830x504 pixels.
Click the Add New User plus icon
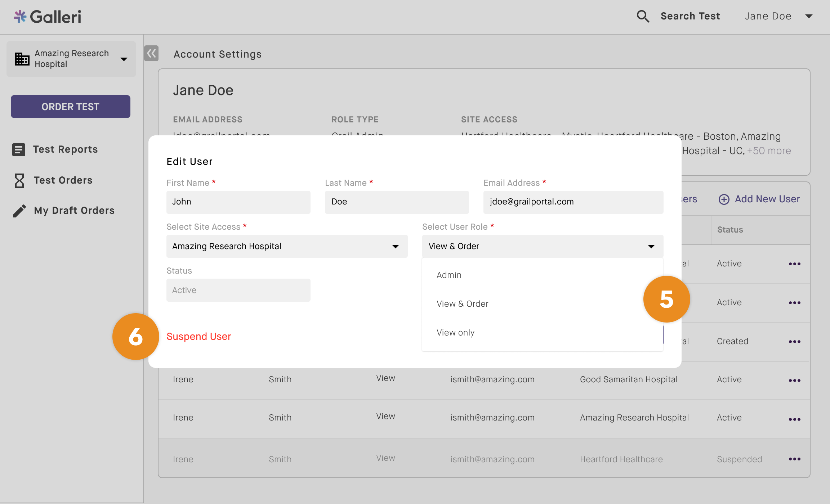[724, 199]
